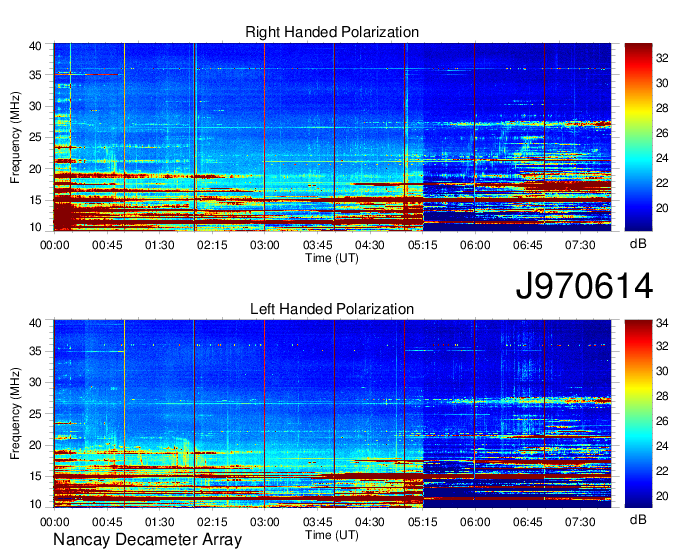680x552 pixels.
Task: Click the 15 MHz tick on Right Handed plot
Action: point(35,200)
